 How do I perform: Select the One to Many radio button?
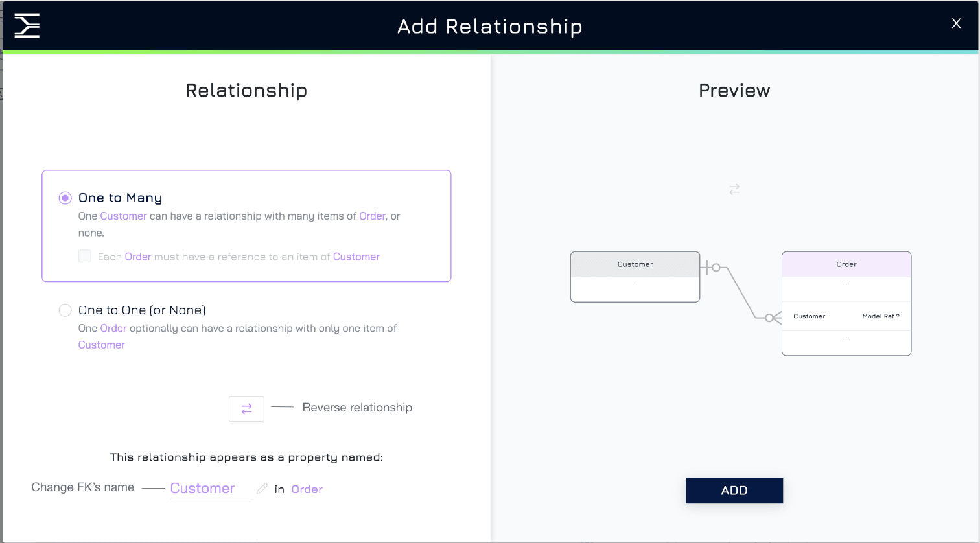tap(65, 198)
